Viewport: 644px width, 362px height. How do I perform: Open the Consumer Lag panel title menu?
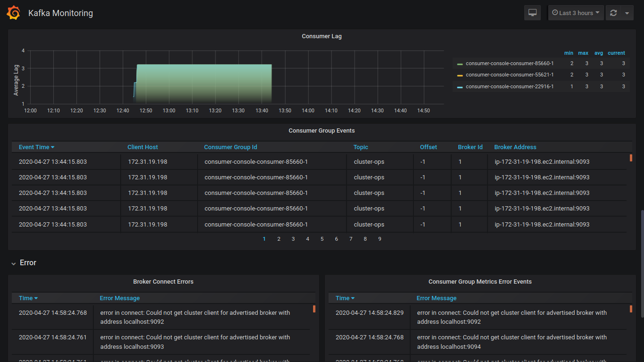point(322,36)
